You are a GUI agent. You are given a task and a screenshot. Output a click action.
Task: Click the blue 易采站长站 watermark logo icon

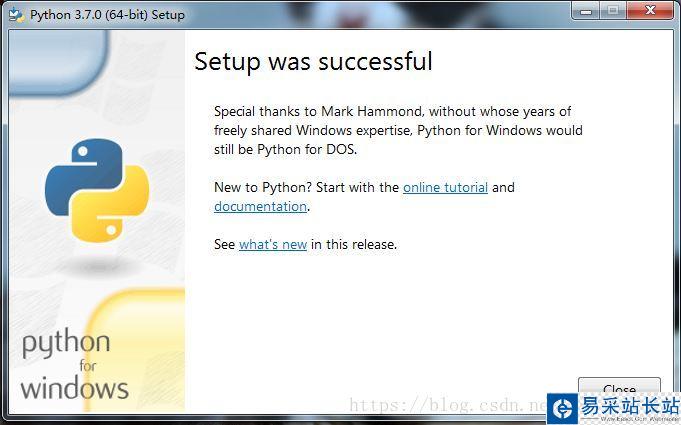563,406
